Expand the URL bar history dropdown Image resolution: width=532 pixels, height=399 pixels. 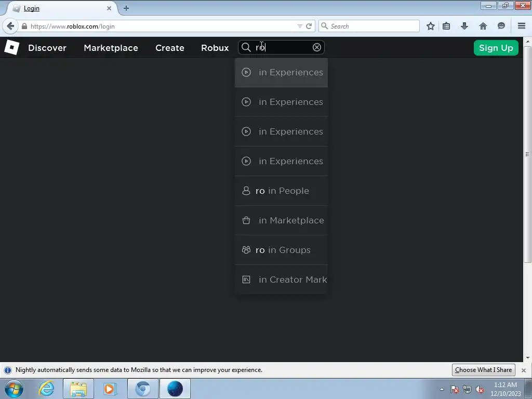(300, 26)
